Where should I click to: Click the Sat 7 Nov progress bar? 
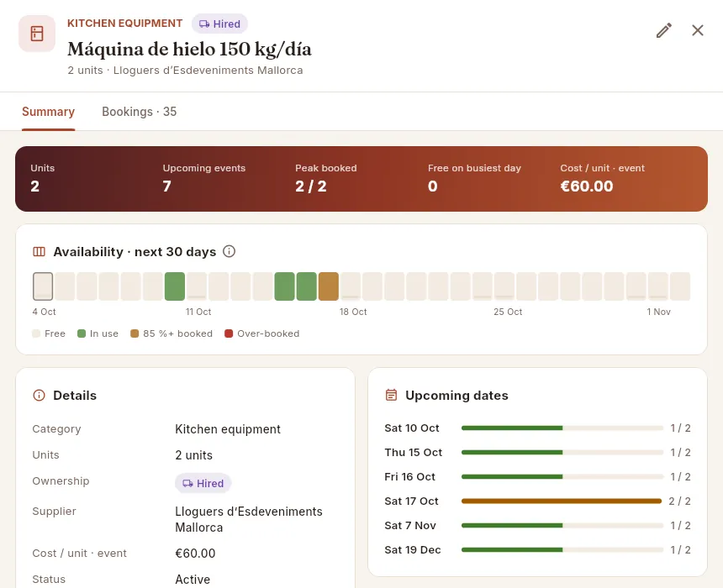click(x=562, y=525)
